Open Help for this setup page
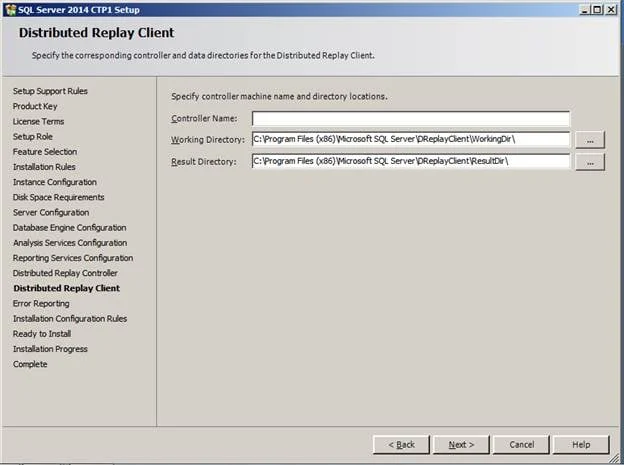 coord(581,445)
